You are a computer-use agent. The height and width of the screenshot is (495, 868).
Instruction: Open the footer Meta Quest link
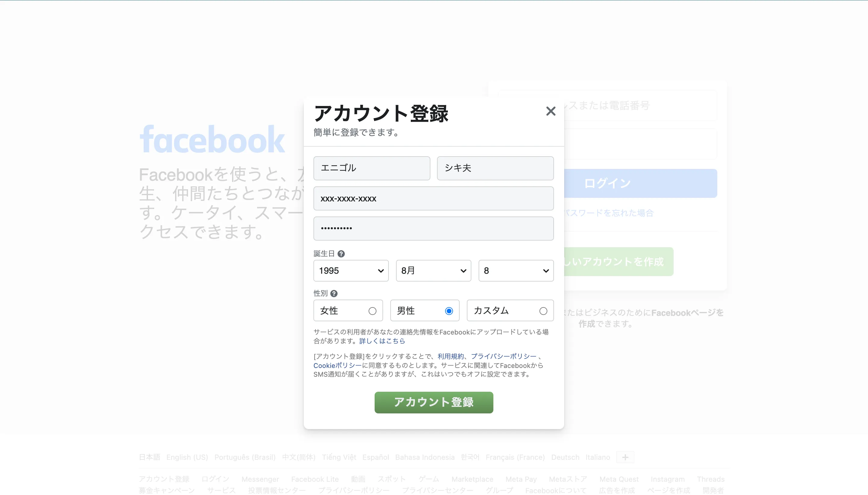(x=619, y=479)
